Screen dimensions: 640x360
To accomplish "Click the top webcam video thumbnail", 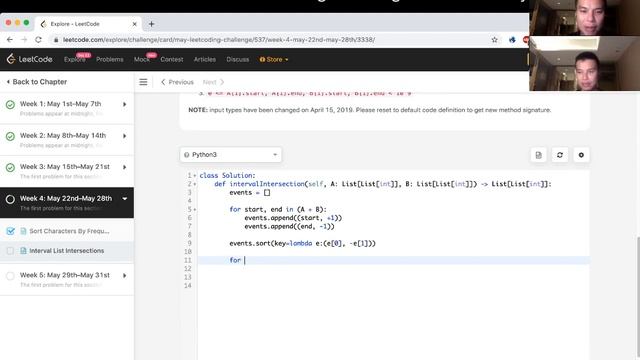I will click(584, 18).
